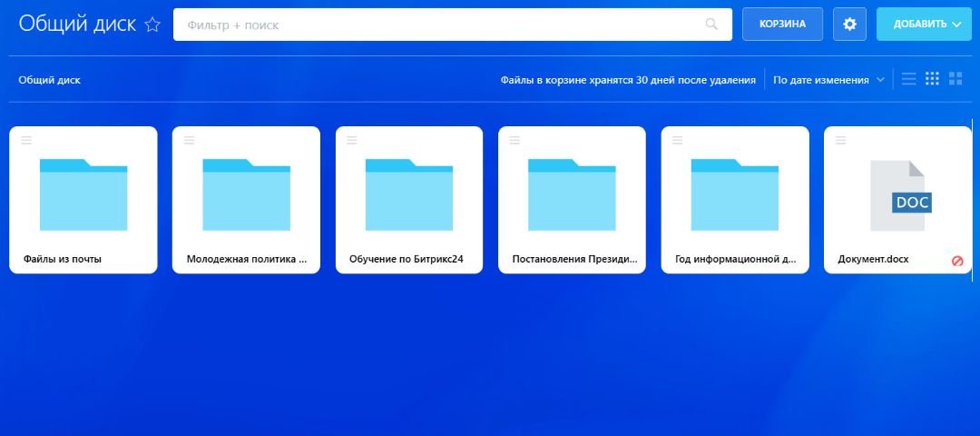The width and height of the screenshot is (980, 436).
Task: Click the Постановления Президи folder name
Action: 575,259
